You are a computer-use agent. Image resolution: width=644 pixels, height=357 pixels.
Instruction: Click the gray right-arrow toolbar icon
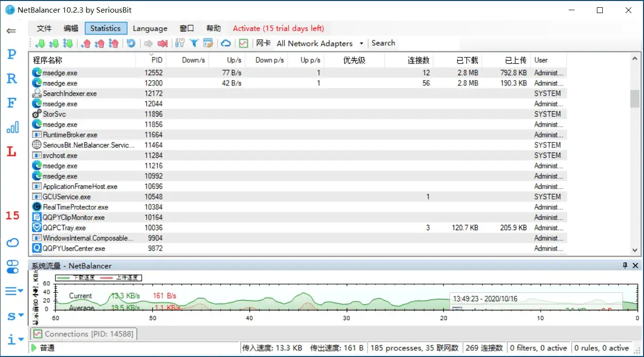[149, 43]
